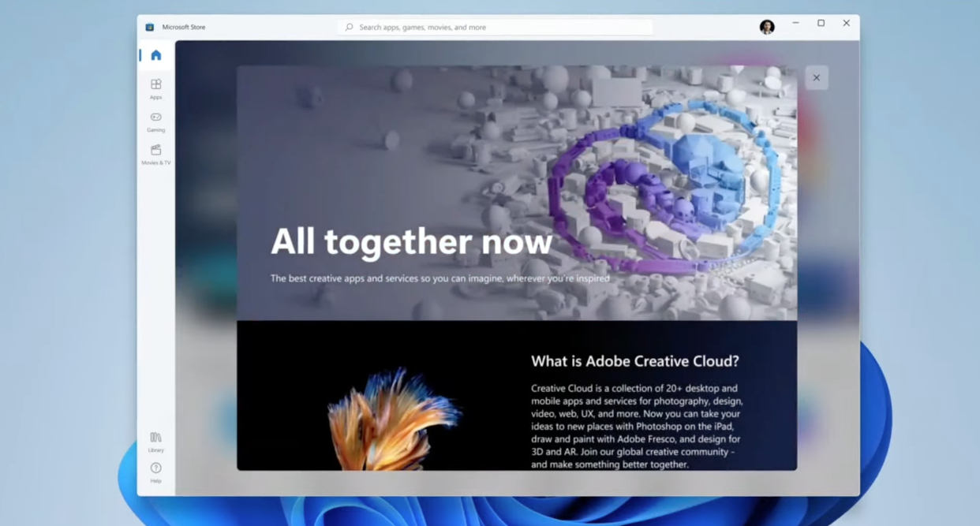Open the Library in sidebar
Screen dimensions: 980x526
pos(156,442)
